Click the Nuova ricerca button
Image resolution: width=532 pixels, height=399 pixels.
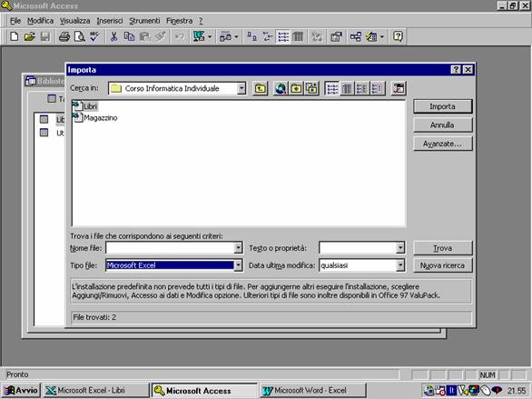point(442,265)
